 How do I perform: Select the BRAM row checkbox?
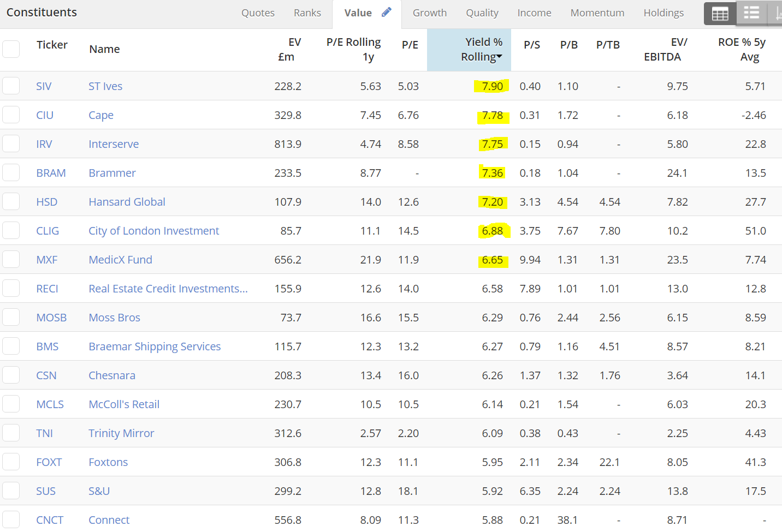coord(11,172)
